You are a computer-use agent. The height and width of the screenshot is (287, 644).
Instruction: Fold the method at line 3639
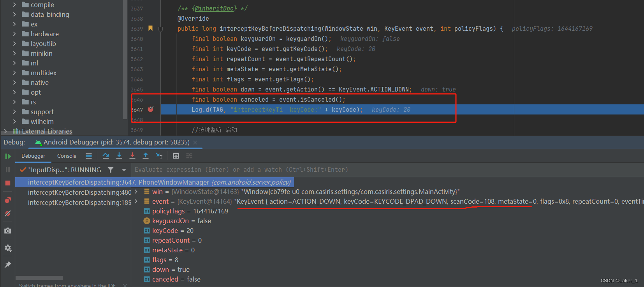point(160,29)
